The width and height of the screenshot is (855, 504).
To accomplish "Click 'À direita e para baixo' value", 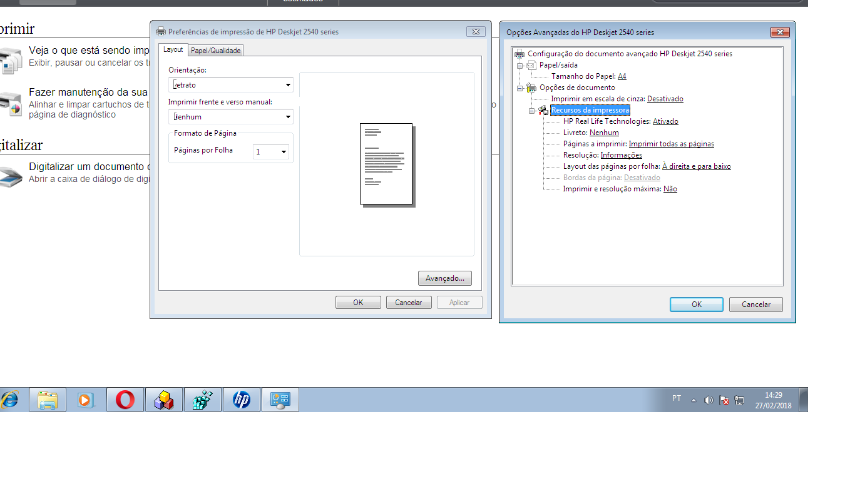I will pos(697,166).
